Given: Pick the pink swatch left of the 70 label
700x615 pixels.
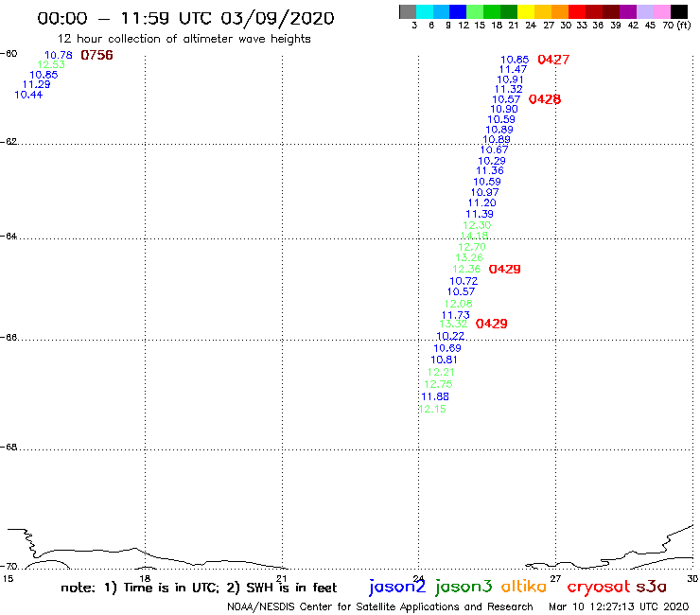Looking at the screenshot, I should tap(661, 11).
